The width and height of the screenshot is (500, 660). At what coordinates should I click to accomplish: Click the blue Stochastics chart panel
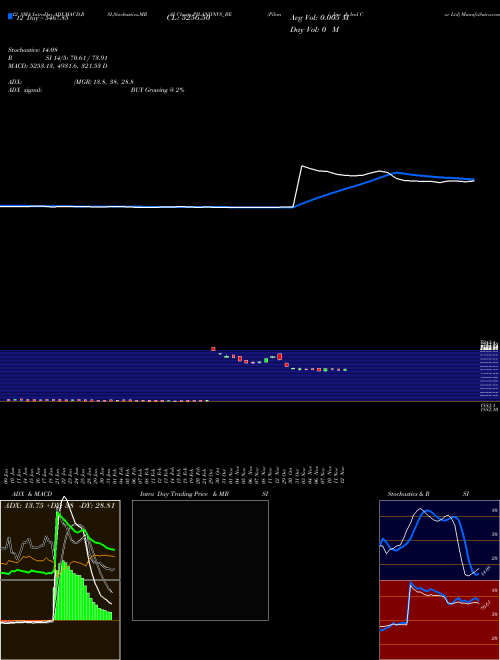(439, 540)
